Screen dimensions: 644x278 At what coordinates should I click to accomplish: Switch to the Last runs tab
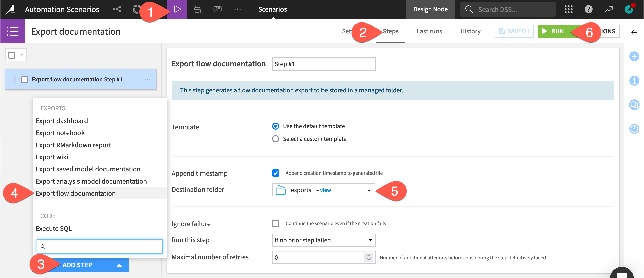click(429, 31)
